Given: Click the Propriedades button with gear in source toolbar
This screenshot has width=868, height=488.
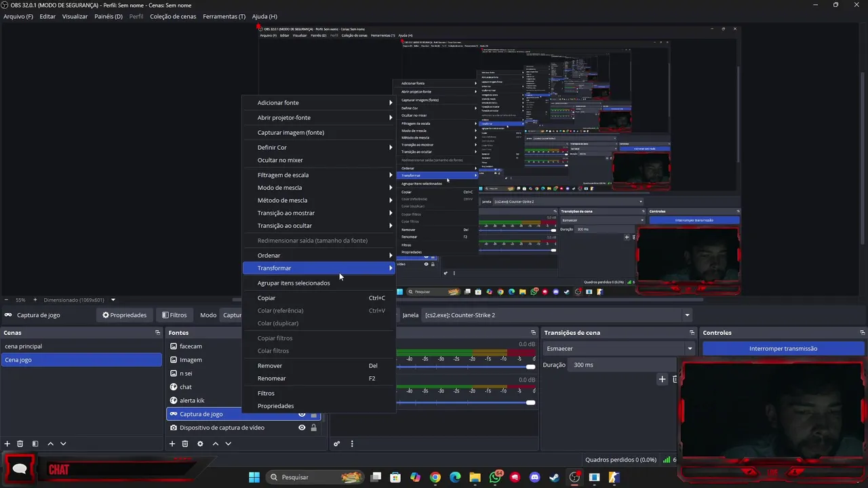Looking at the screenshot, I should click(125, 315).
